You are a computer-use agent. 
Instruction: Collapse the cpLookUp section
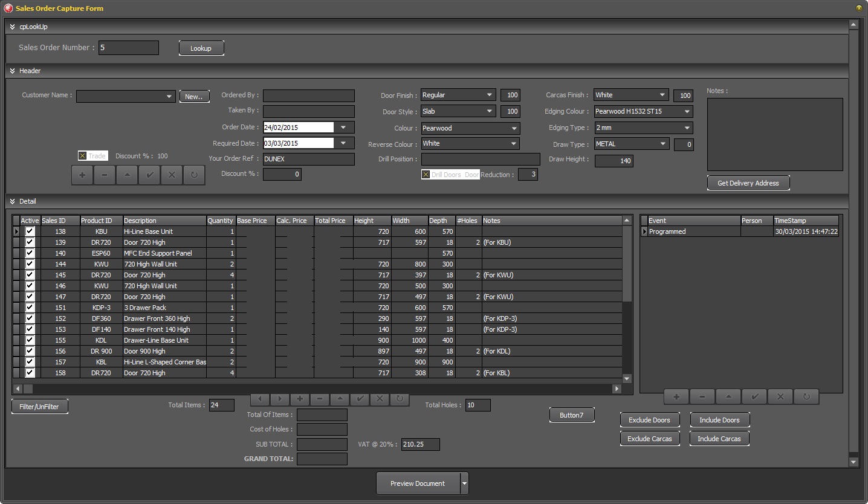13,27
